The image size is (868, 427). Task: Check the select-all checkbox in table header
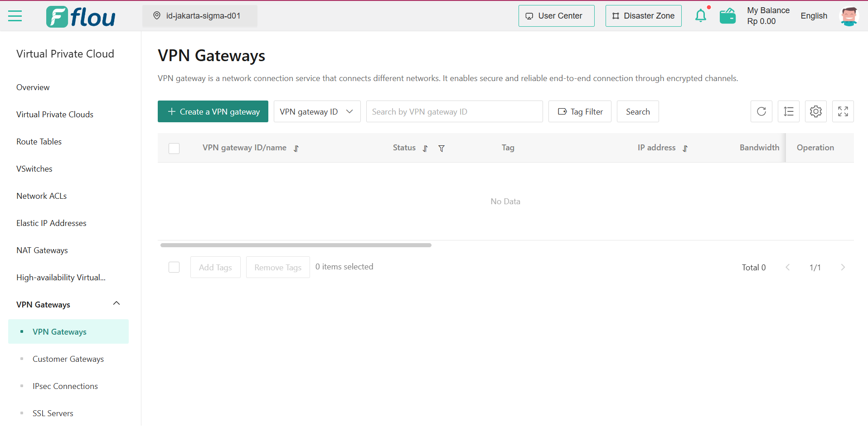174,149
